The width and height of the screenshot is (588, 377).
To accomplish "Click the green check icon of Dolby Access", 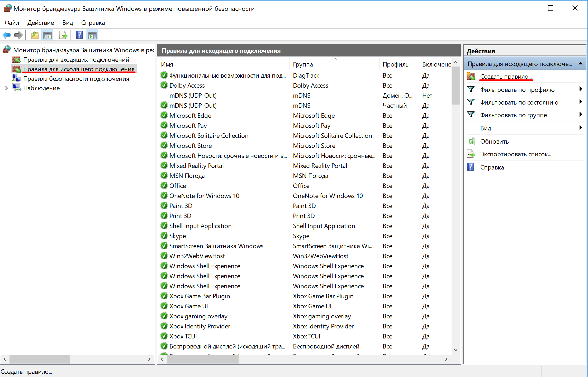I will tap(164, 85).
